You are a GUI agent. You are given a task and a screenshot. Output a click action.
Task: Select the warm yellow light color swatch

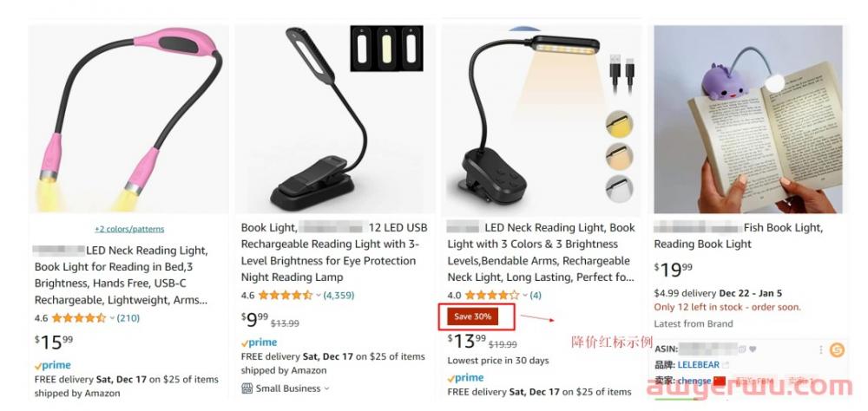(619, 124)
